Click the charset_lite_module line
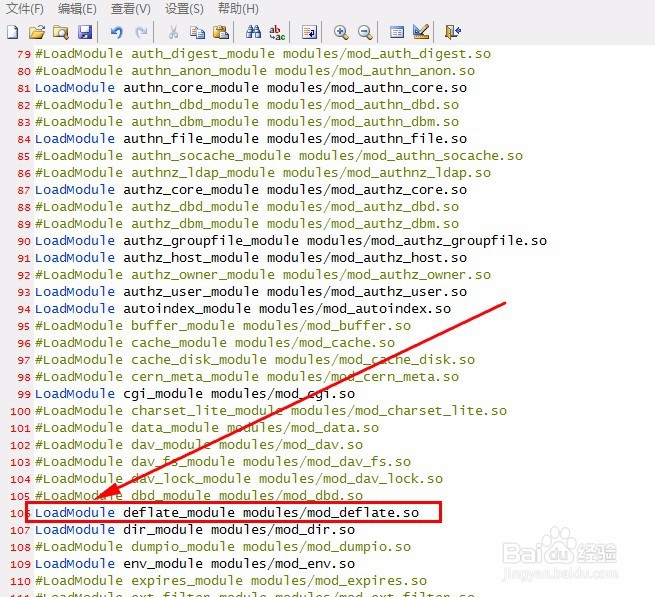This screenshot has width=655, height=597. click(271, 411)
